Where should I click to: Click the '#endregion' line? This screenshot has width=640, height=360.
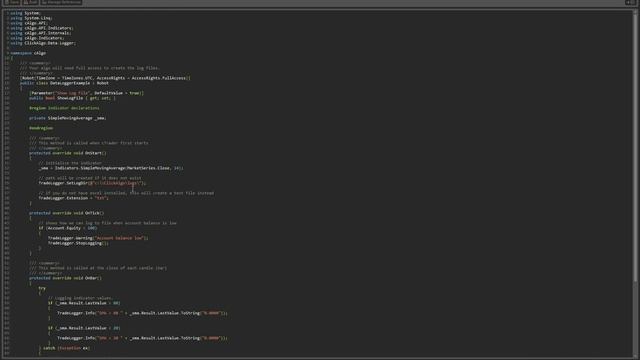tap(41, 128)
